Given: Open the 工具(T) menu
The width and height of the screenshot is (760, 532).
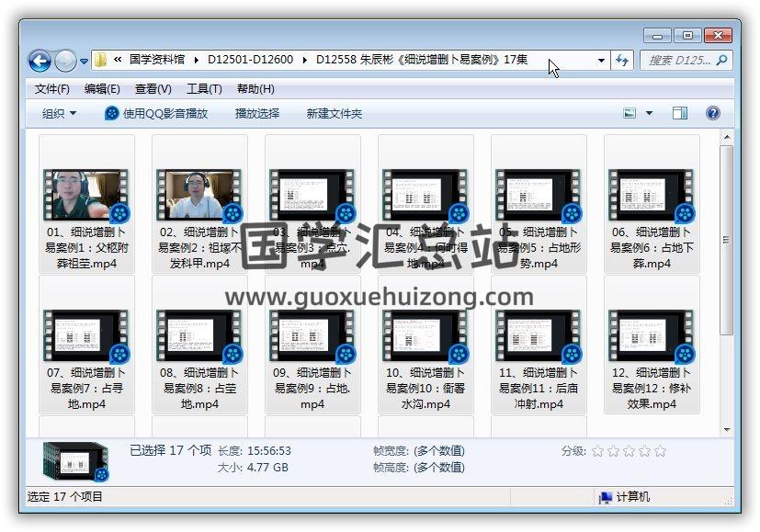Looking at the screenshot, I should 204,89.
